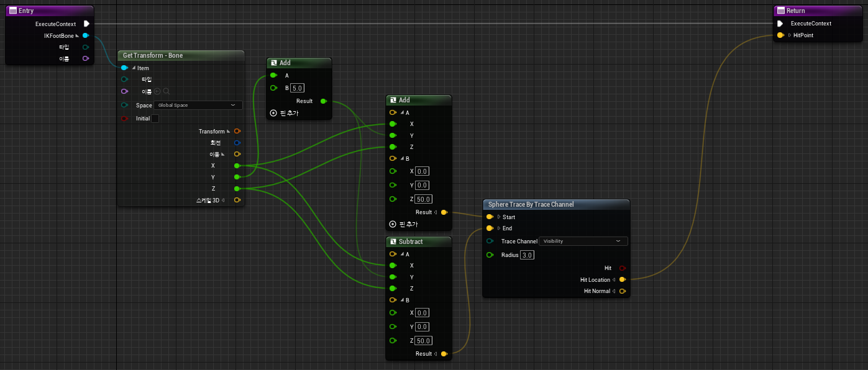Click the IKFootBone output pin on Entry
Screen dimensions: 868x370
86,35
